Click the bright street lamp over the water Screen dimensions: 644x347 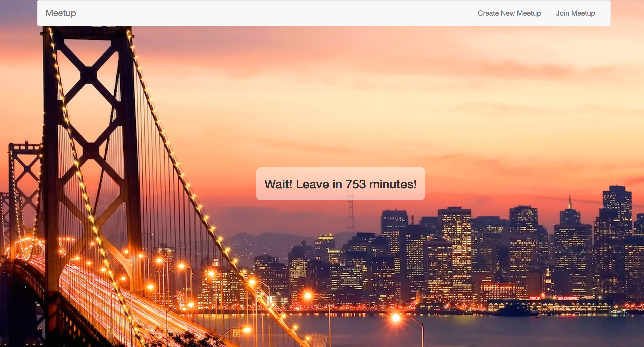[x=396, y=318]
